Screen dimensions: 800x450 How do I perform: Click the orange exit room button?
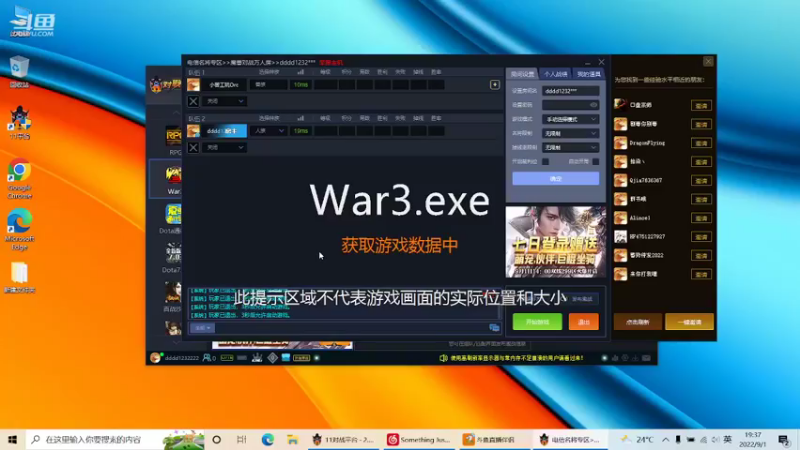[583, 322]
